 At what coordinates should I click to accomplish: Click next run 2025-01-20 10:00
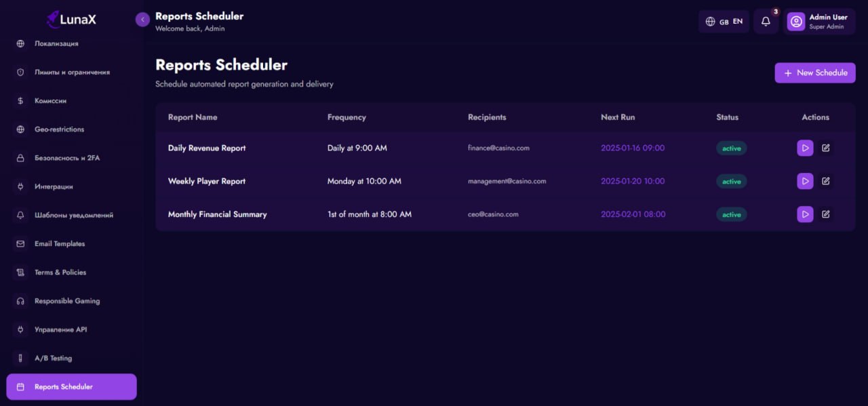[x=633, y=181]
